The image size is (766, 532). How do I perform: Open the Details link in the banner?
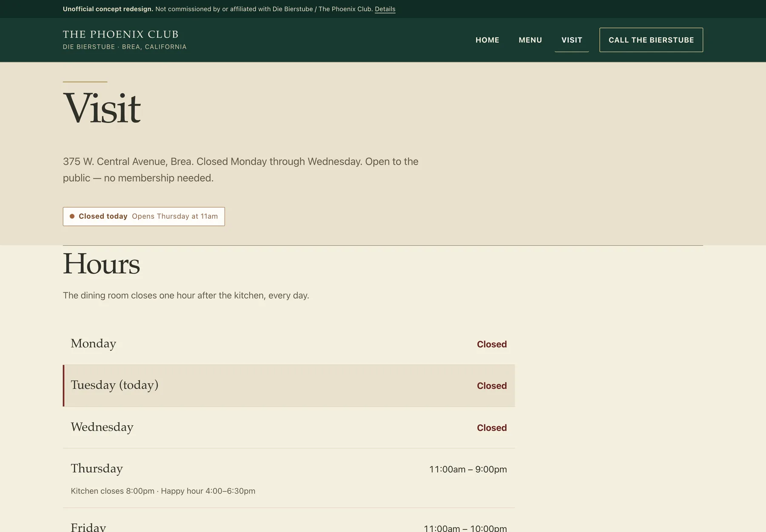[385, 9]
